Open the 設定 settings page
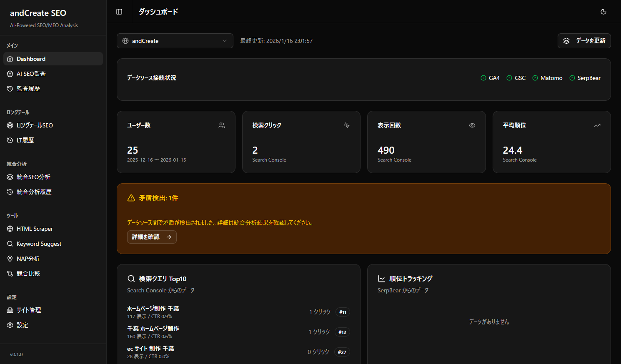The width and height of the screenshot is (621, 364). click(x=22, y=325)
